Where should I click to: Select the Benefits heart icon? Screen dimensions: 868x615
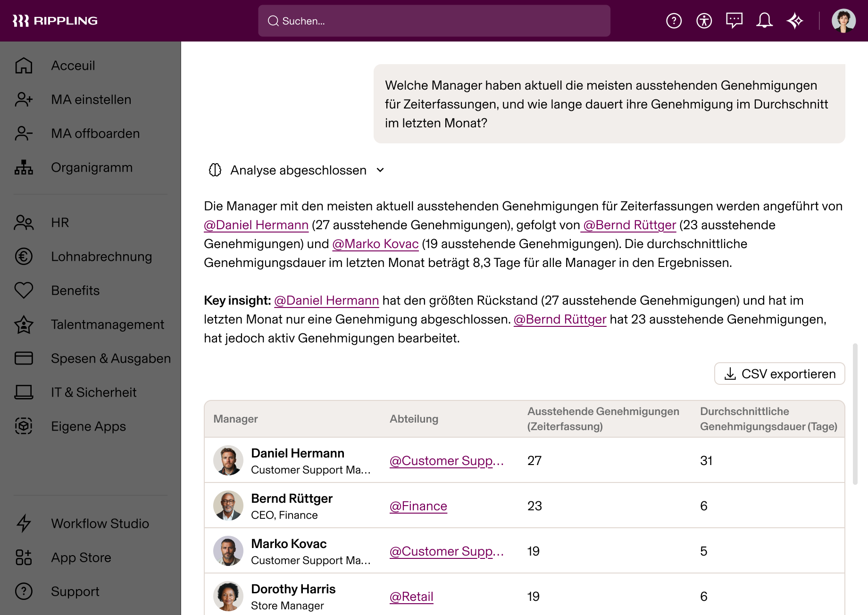(x=23, y=290)
